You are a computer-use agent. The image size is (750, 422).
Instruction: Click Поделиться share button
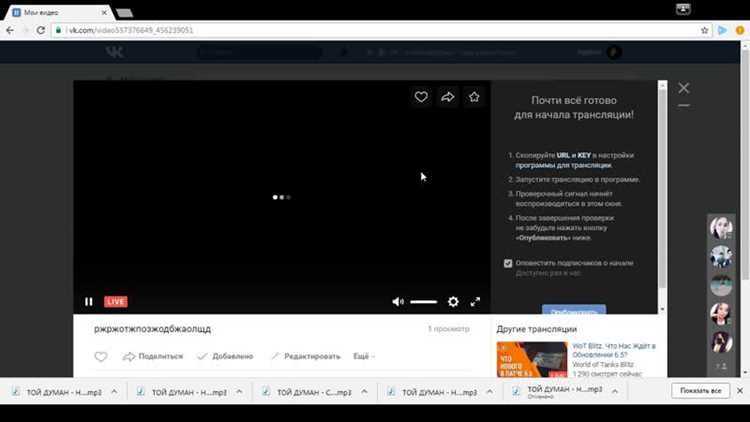click(x=153, y=356)
